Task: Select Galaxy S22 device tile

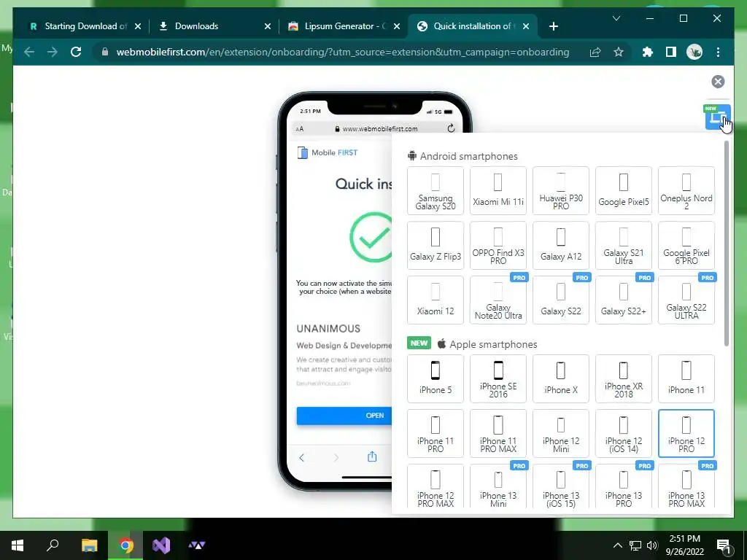Action: coord(561,300)
